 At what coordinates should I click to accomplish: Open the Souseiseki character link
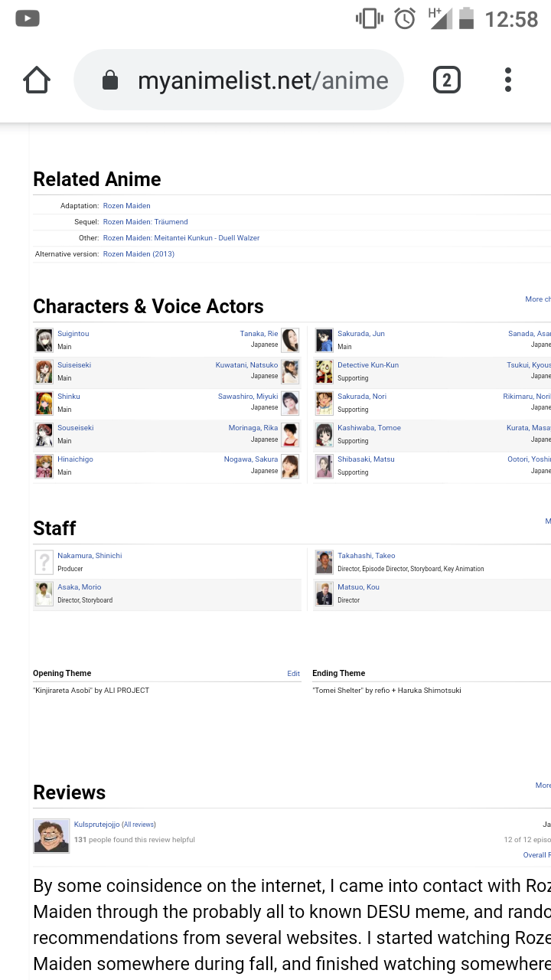pyautogui.click(x=76, y=428)
